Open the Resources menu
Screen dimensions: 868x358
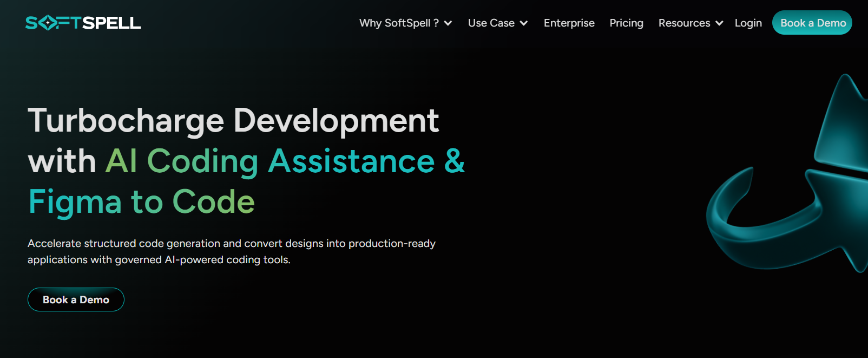click(684, 23)
